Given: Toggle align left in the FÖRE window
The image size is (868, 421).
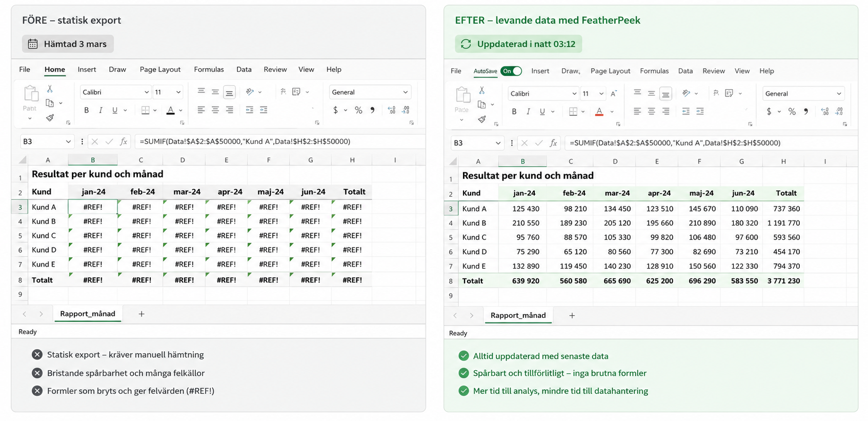Looking at the screenshot, I should (x=201, y=110).
